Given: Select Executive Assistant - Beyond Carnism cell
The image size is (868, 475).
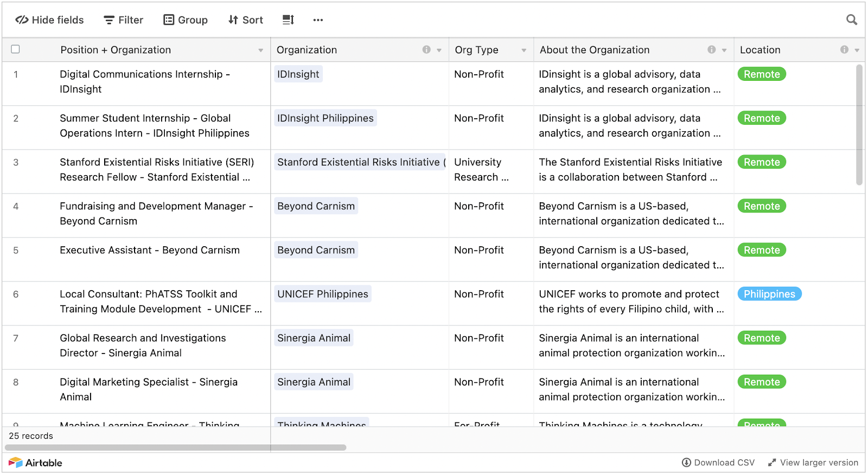Looking at the screenshot, I should 163,259.
